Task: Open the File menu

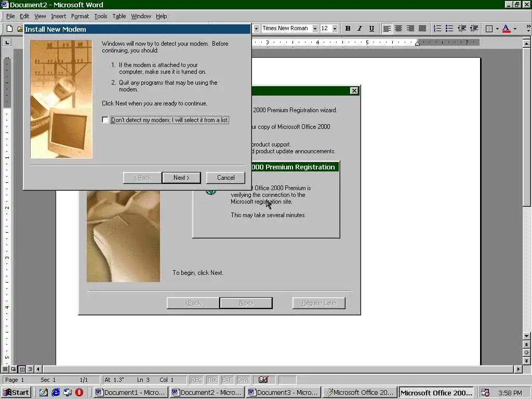Action: pos(10,16)
